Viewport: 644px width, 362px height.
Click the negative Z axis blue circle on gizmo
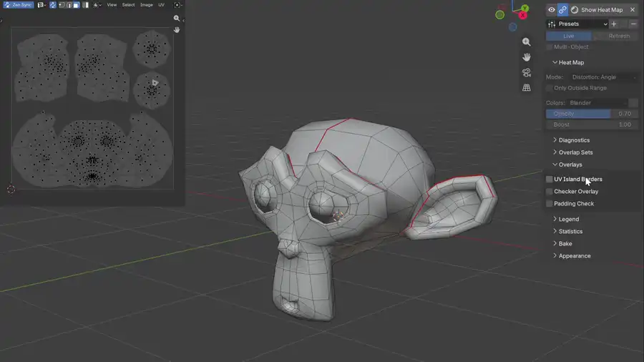512,27
